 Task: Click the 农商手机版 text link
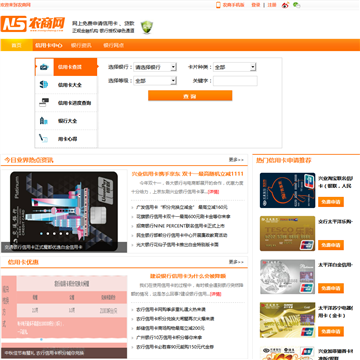click(x=234, y=5)
